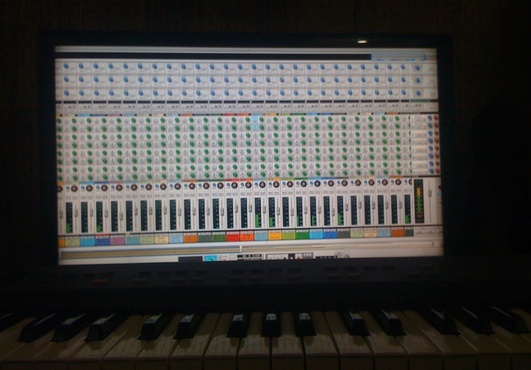Click the topmost red knob in the master section
Viewport: 531px width, 370px height.
436,118
